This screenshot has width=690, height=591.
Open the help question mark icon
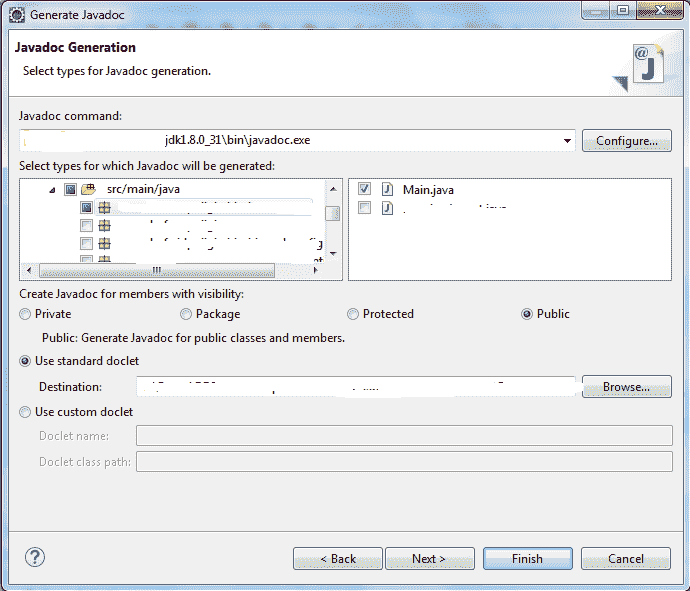[x=35, y=557]
